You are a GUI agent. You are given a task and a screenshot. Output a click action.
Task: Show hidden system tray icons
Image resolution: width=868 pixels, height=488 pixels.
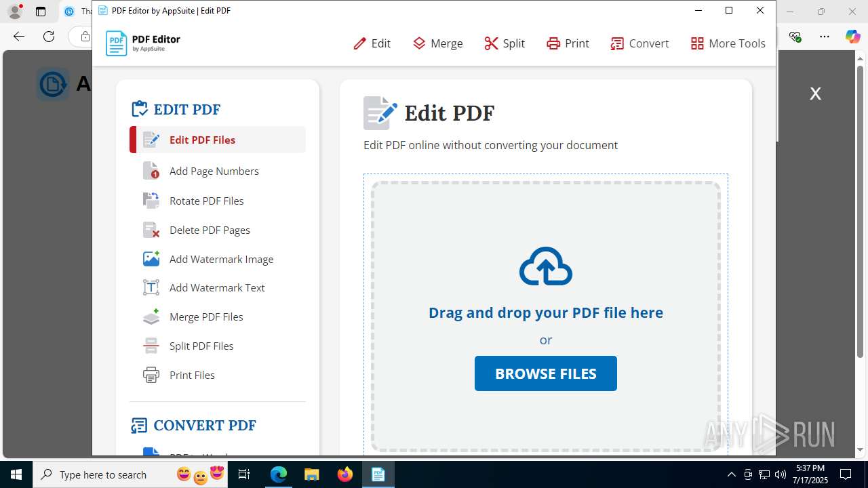click(x=731, y=474)
